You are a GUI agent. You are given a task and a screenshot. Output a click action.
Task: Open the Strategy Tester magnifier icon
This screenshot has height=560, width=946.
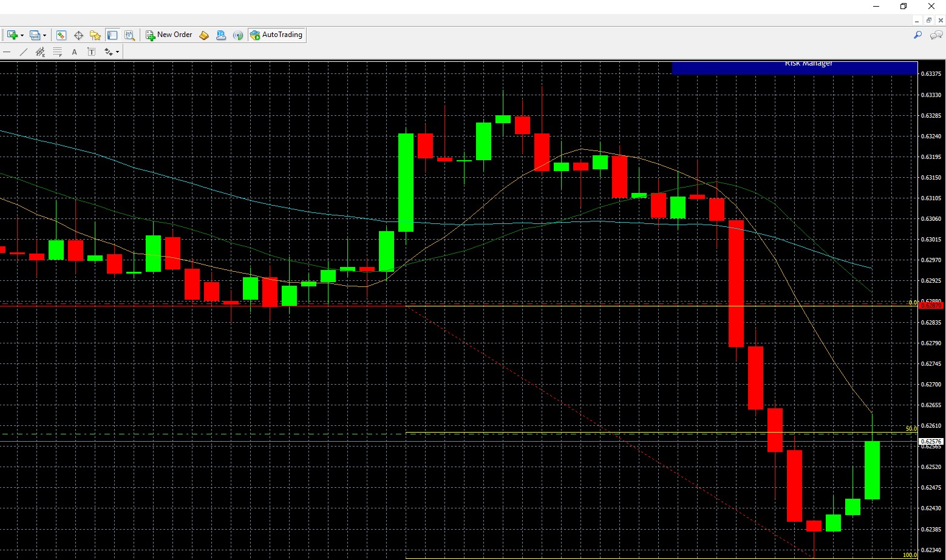[x=129, y=35]
